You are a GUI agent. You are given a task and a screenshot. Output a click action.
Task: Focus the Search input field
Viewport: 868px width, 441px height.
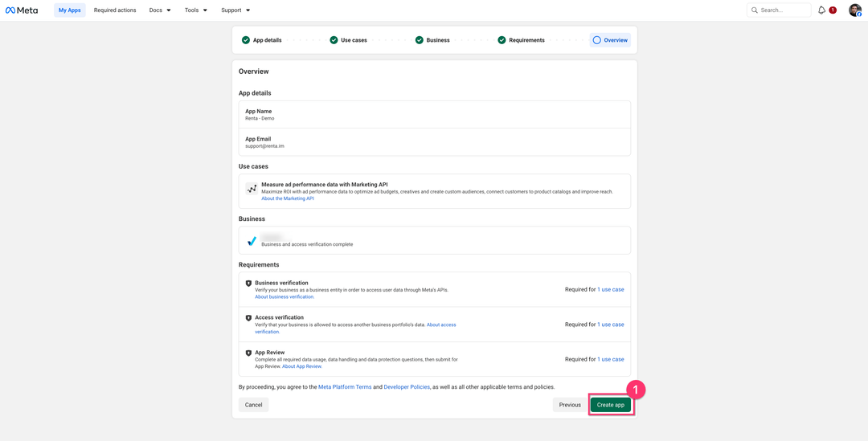click(779, 10)
